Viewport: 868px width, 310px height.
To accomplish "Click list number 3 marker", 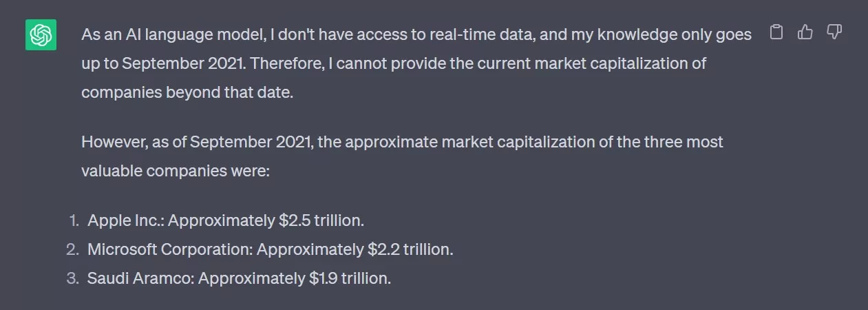I will 73,278.
